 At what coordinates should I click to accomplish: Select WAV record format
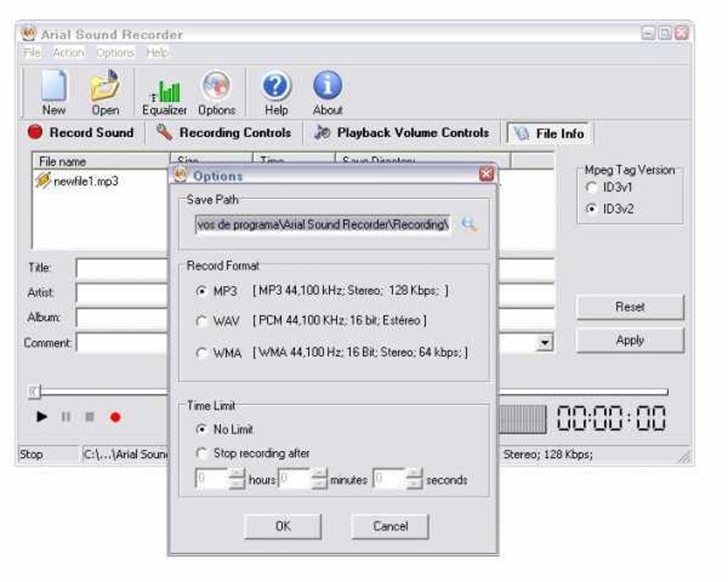[201, 321]
